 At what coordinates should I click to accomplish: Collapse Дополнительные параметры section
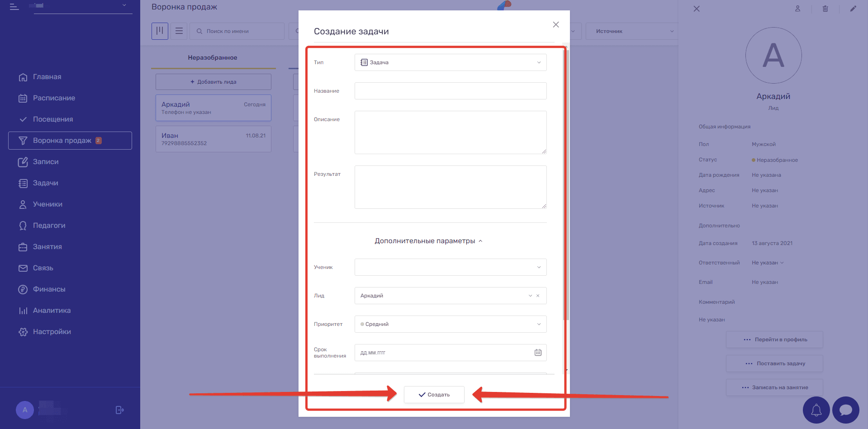pyautogui.click(x=428, y=241)
